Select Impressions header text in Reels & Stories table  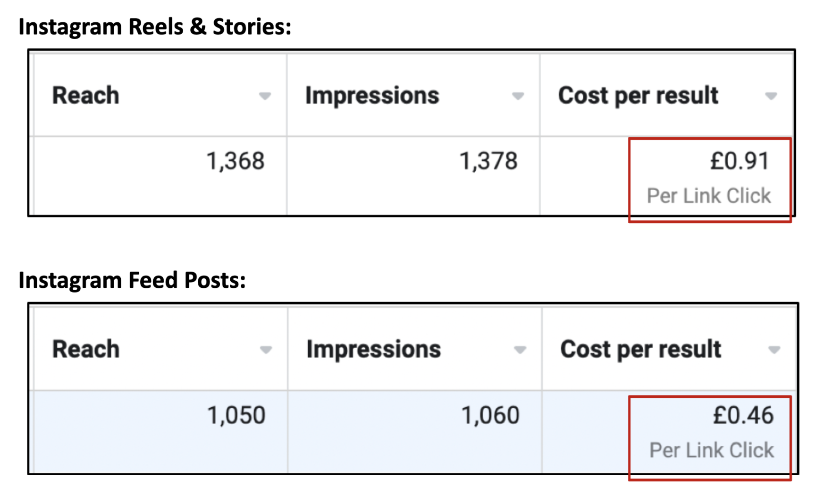pos(372,95)
